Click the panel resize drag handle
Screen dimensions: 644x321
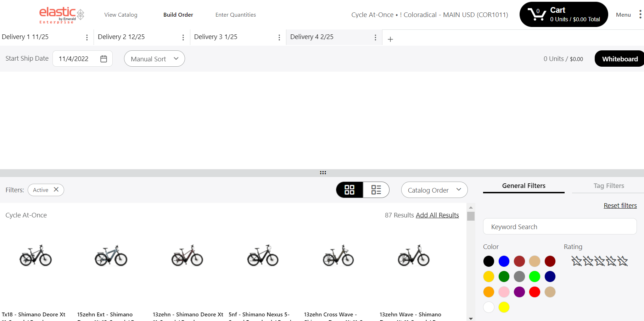[323, 173]
